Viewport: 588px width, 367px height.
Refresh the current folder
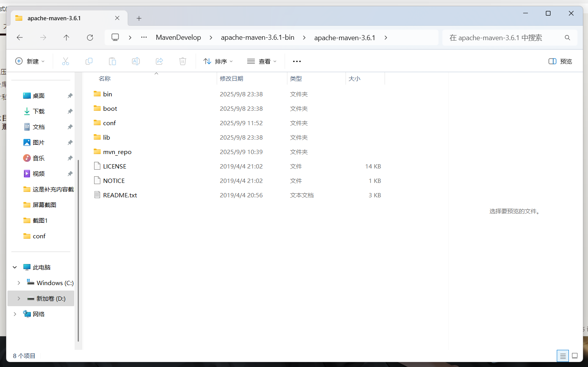(90, 37)
